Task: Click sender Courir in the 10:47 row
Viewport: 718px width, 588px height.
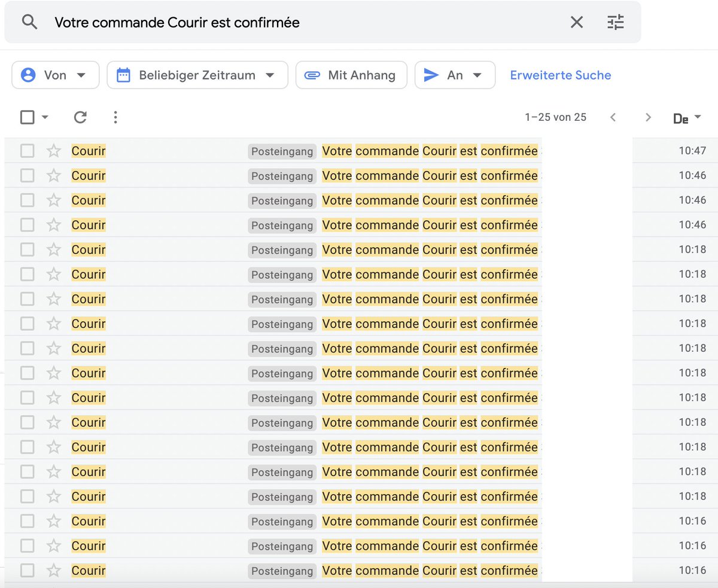Action: point(89,151)
